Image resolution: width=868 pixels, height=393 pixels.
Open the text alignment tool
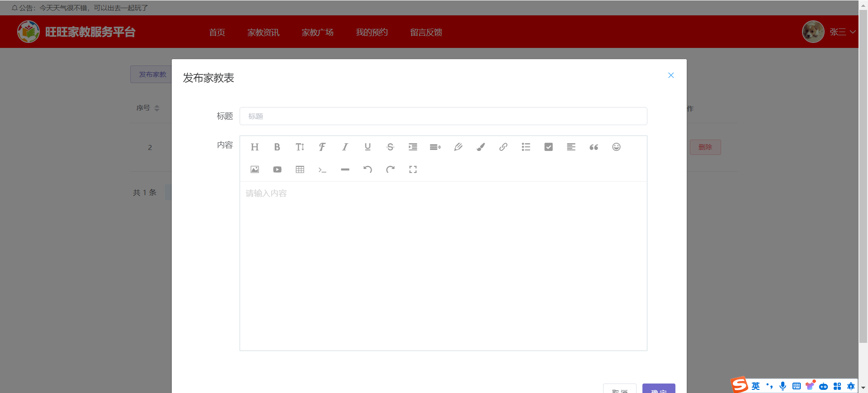571,147
